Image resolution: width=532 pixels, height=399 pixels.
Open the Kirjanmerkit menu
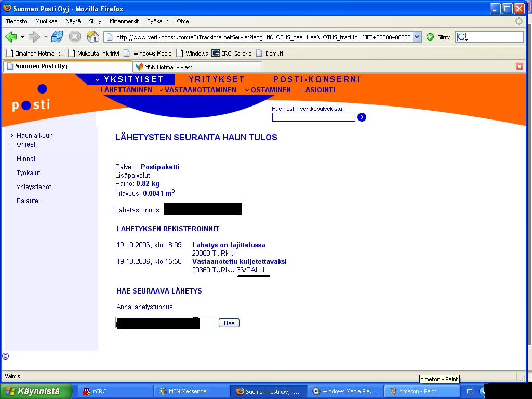tap(124, 21)
